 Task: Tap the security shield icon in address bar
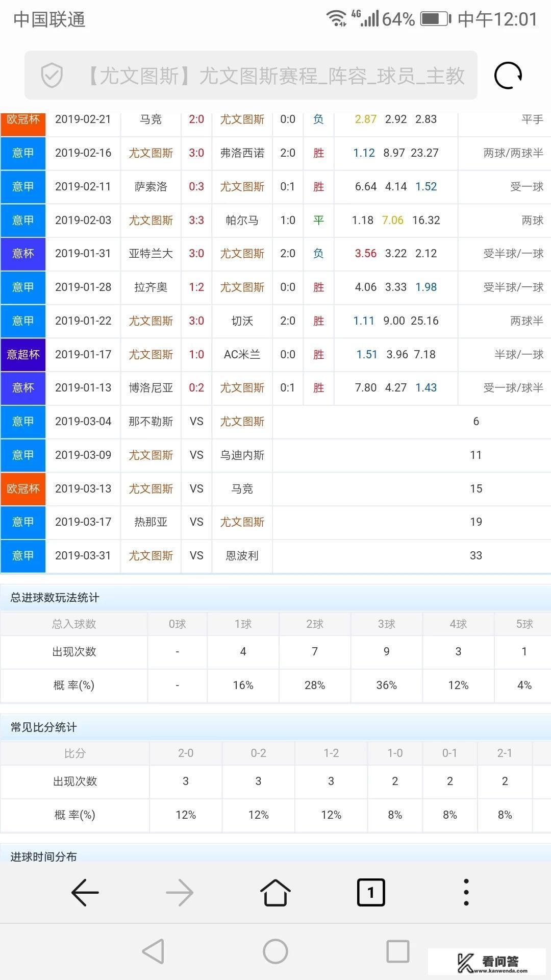point(52,76)
